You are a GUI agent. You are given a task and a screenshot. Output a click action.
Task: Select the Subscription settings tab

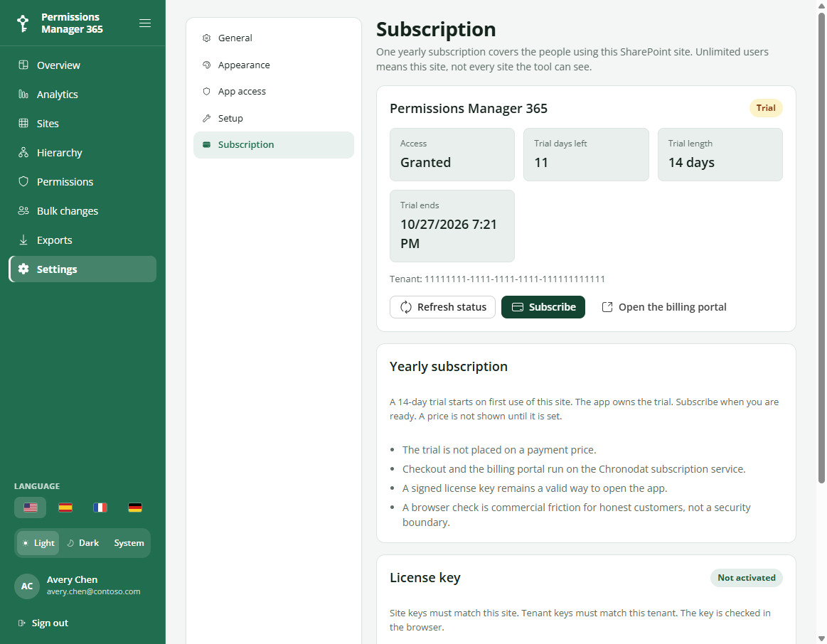[274, 144]
